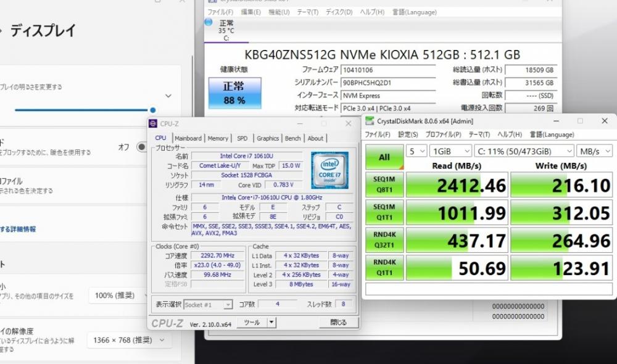Screen dimensions: 617x364
Task: Click the firmware field showing 10410106
Action: 388,70
